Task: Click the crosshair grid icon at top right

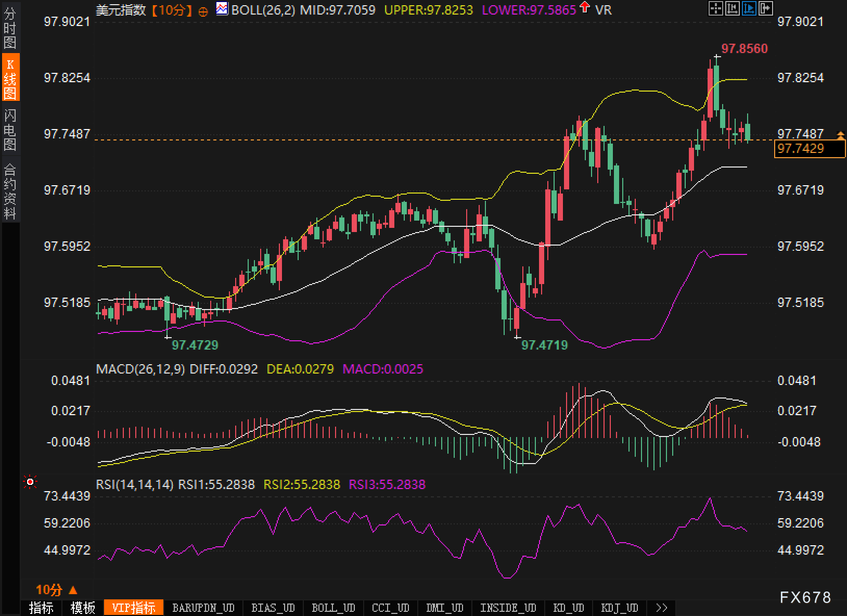Action: [x=716, y=8]
